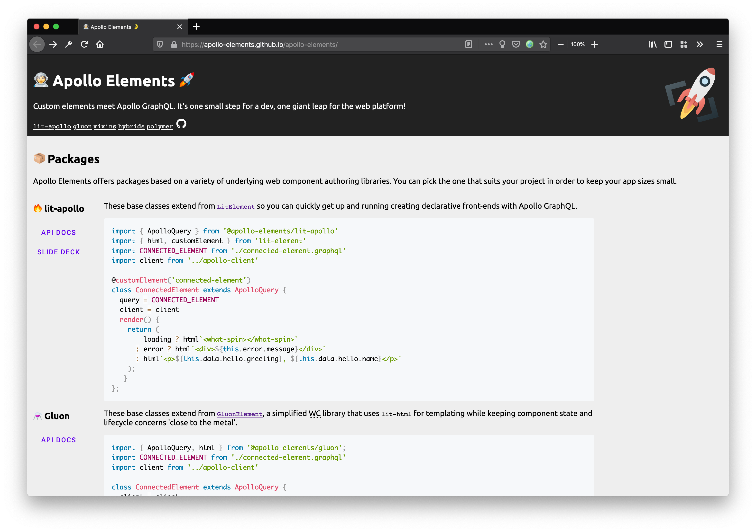Go to the browser home page
The width and height of the screenshot is (756, 532).
(100, 44)
